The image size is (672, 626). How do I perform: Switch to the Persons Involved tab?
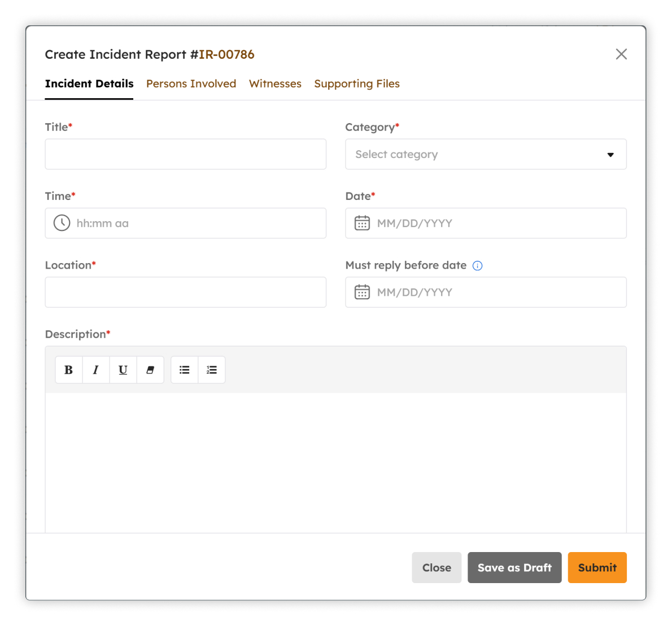point(191,84)
